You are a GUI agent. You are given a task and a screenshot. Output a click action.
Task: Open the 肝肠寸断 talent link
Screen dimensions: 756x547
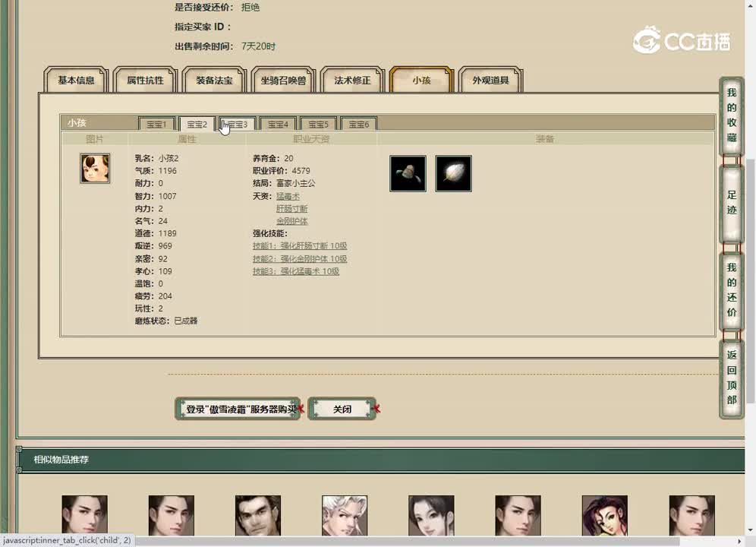tap(291, 209)
